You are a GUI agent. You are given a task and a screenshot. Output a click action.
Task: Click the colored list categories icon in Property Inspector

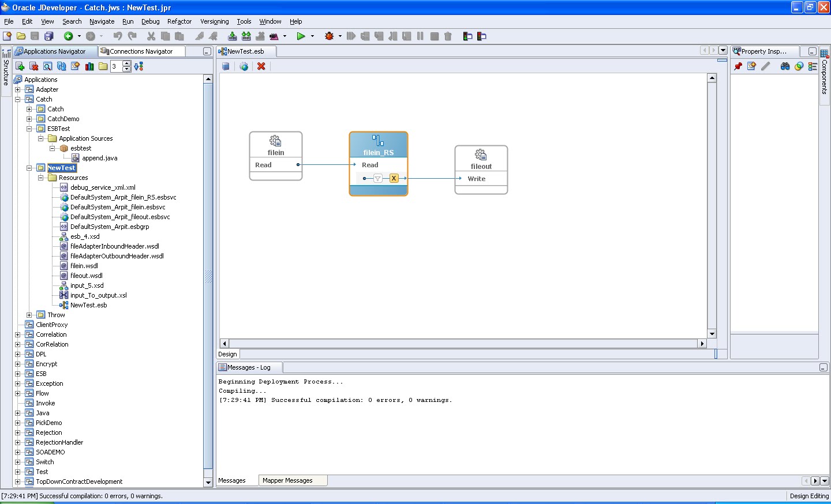(x=813, y=66)
